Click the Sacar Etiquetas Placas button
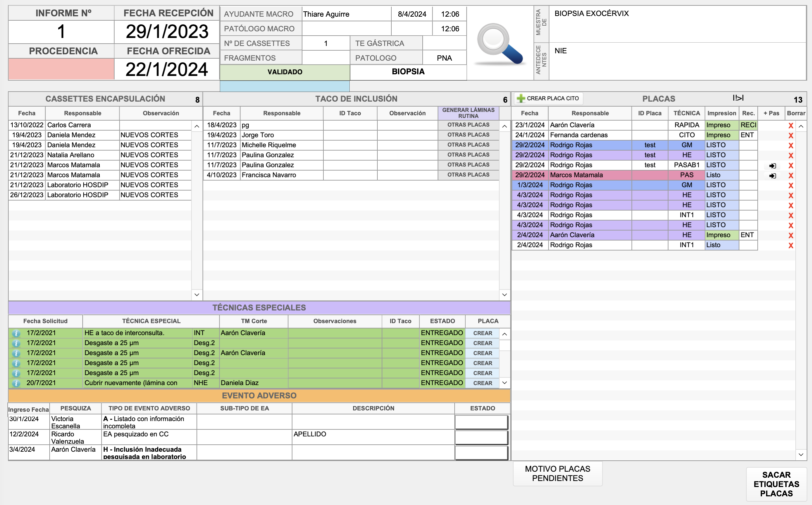This screenshot has height=505, width=812. pos(776,484)
